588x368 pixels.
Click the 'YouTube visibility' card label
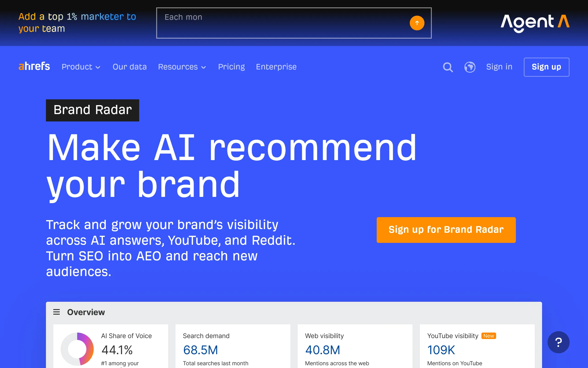(x=452, y=336)
